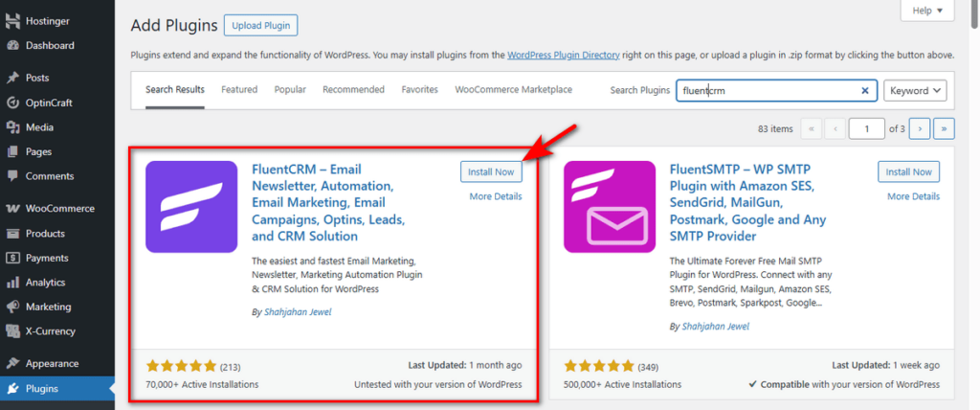Open More Details for FluentSMTP
The height and width of the screenshot is (410, 980).
click(x=913, y=196)
